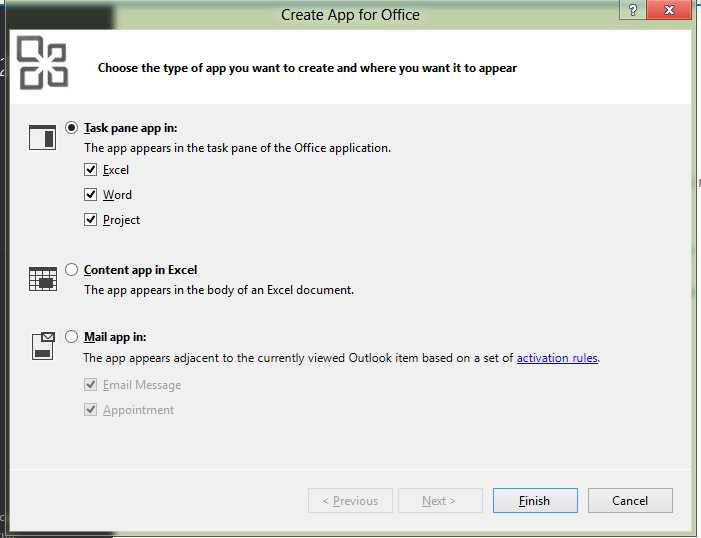701x538 pixels.
Task: Click text 'The app appears in the task pane'
Action: (x=237, y=148)
